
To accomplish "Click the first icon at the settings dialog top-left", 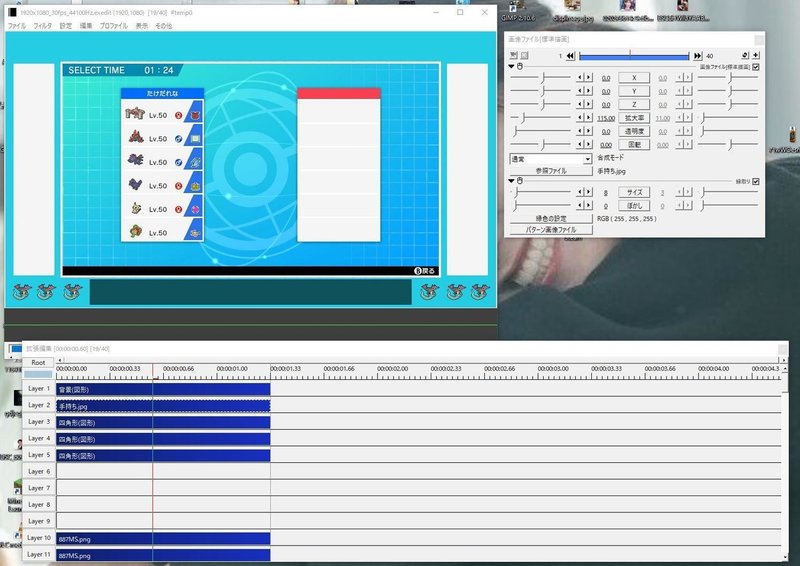I will (x=514, y=55).
